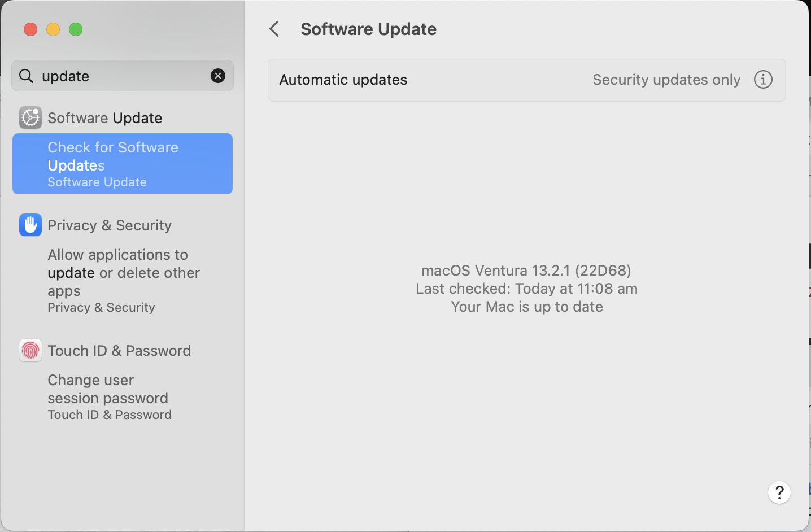
Task: Click the green full-screen window button
Action: click(x=76, y=29)
